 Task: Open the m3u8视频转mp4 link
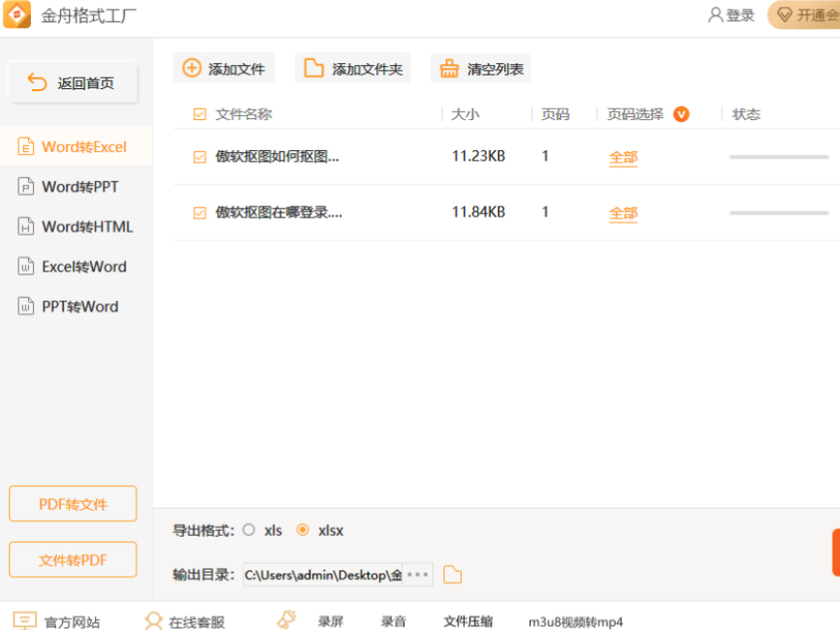tap(576, 622)
